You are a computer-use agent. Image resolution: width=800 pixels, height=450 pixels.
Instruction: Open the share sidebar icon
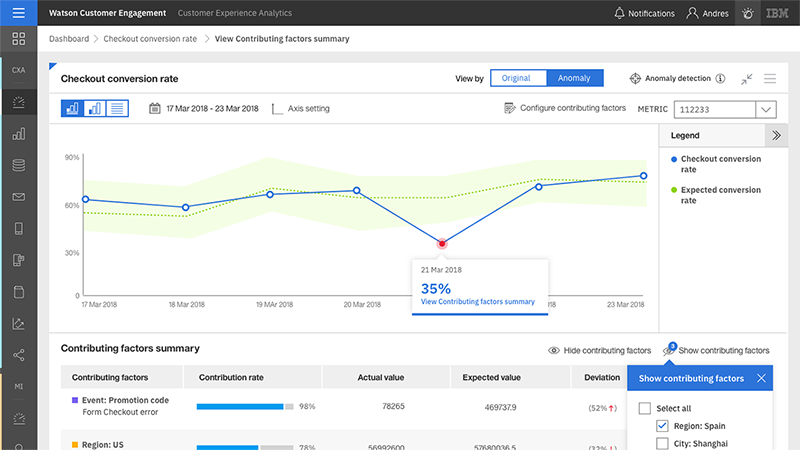tap(18, 355)
